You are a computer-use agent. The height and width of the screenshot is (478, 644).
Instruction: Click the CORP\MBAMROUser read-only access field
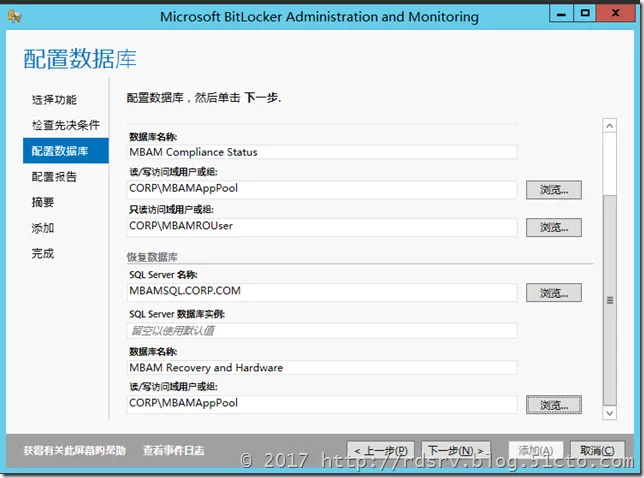tap(322, 227)
